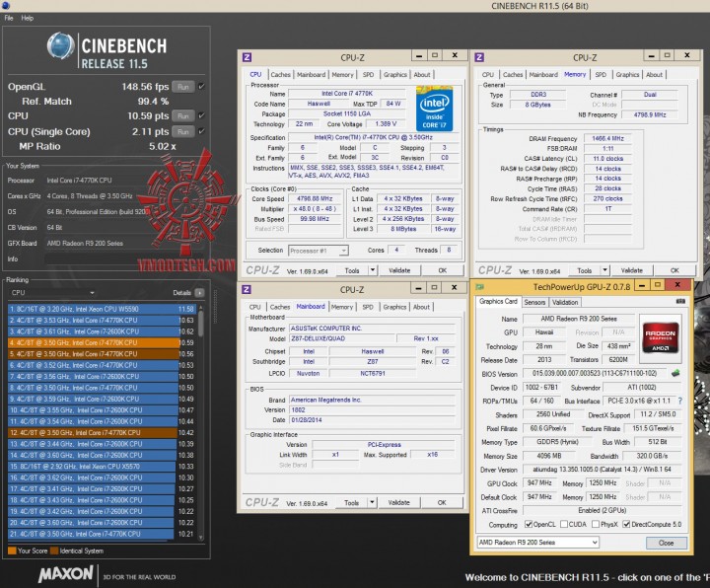
Task: Toggle the OpenGL test checkbox
Action: click(201, 86)
